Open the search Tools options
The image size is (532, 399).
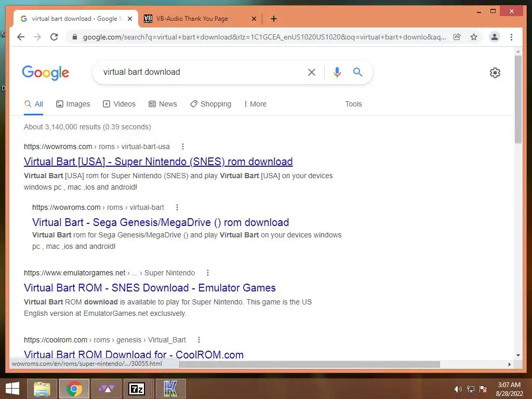[353, 104]
